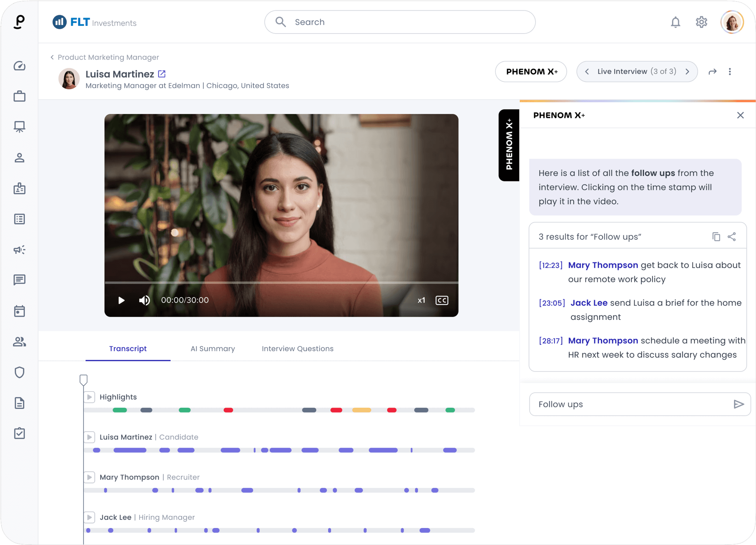Image resolution: width=756 pixels, height=545 pixels.
Task: Switch to the Transcript tab
Action: [x=128, y=349]
